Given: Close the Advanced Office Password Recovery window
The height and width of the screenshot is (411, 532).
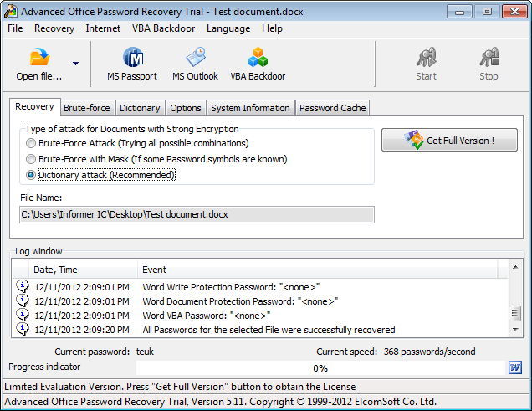Looking at the screenshot, I should 514,12.
